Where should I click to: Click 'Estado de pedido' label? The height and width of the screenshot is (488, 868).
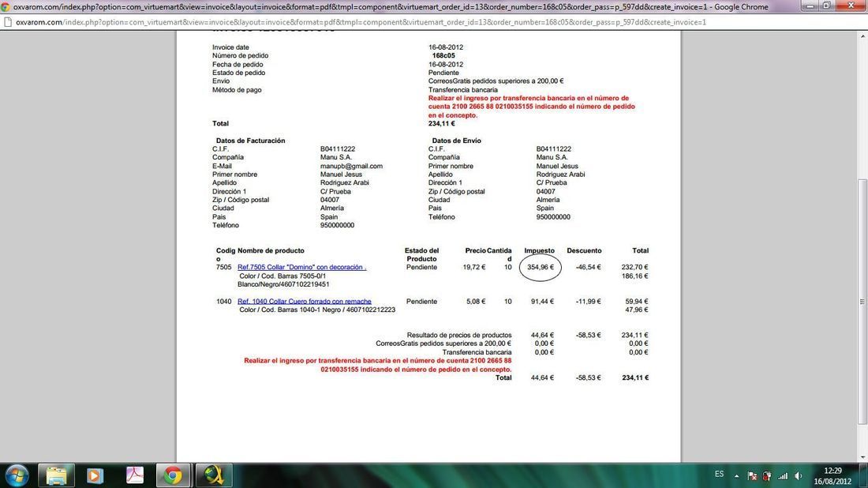(238, 73)
